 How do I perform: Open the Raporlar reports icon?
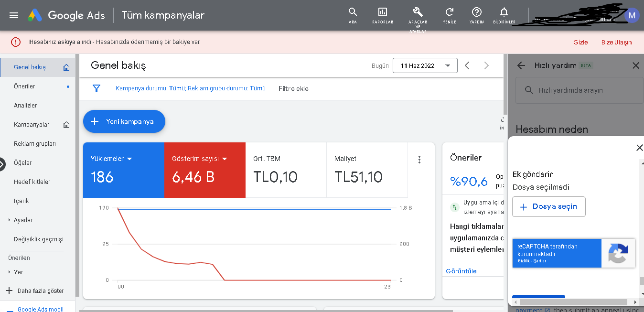click(383, 15)
